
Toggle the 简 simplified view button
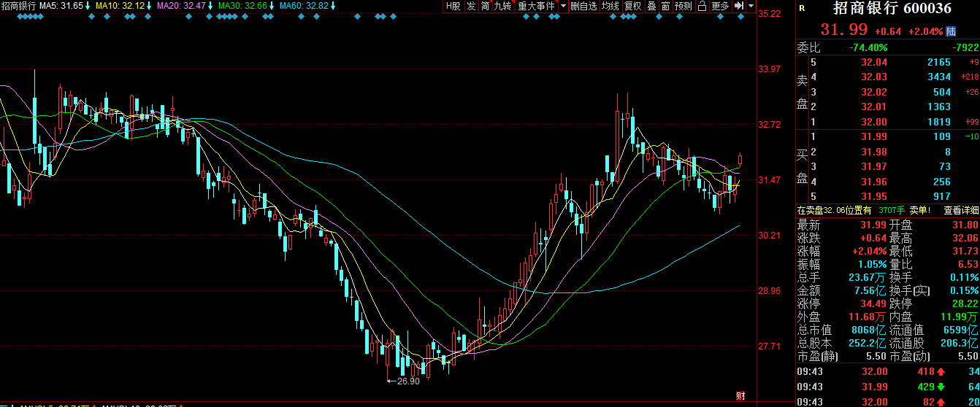pos(485,6)
